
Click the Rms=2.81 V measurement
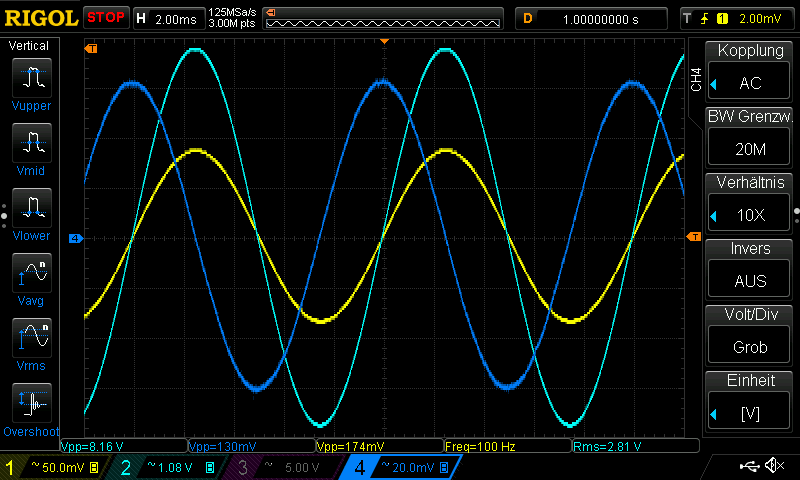[636, 446]
